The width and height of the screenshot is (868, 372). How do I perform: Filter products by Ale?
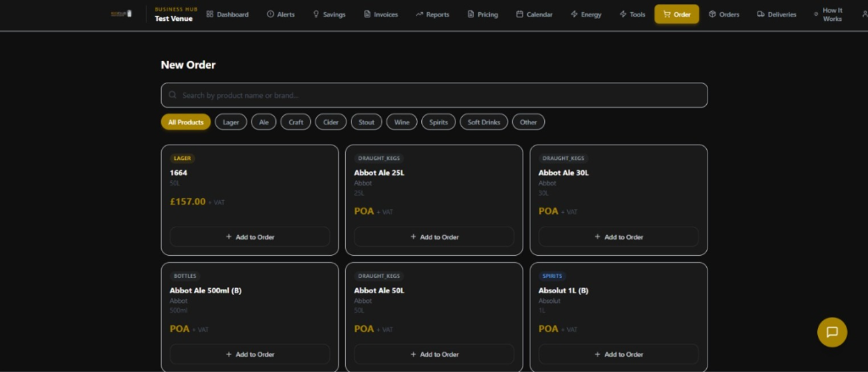pyautogui.click(x=264, y=122)
